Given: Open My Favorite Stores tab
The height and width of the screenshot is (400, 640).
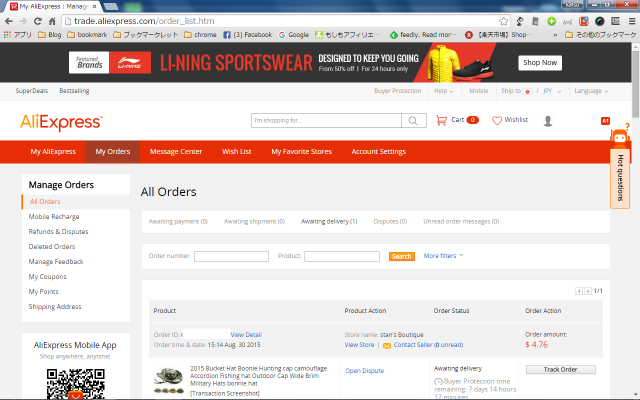Looking at the screenshot, I should (x=301, y=152).
